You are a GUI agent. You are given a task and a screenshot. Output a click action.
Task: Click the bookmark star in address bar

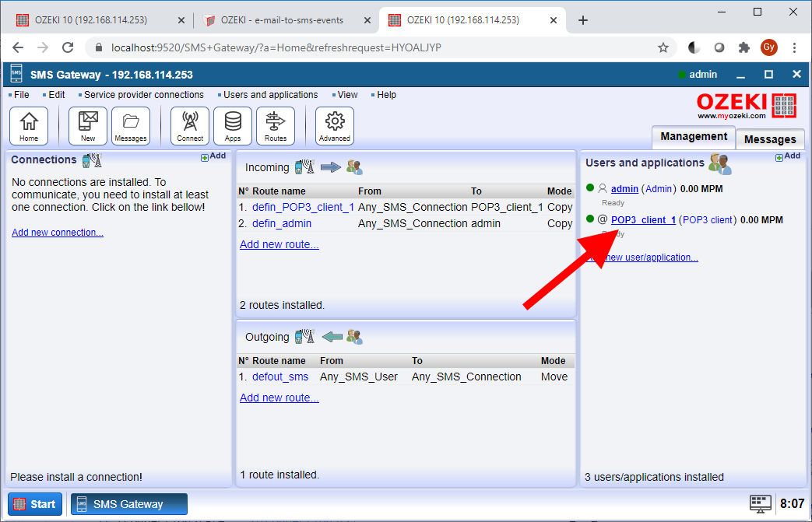(663, 47)
